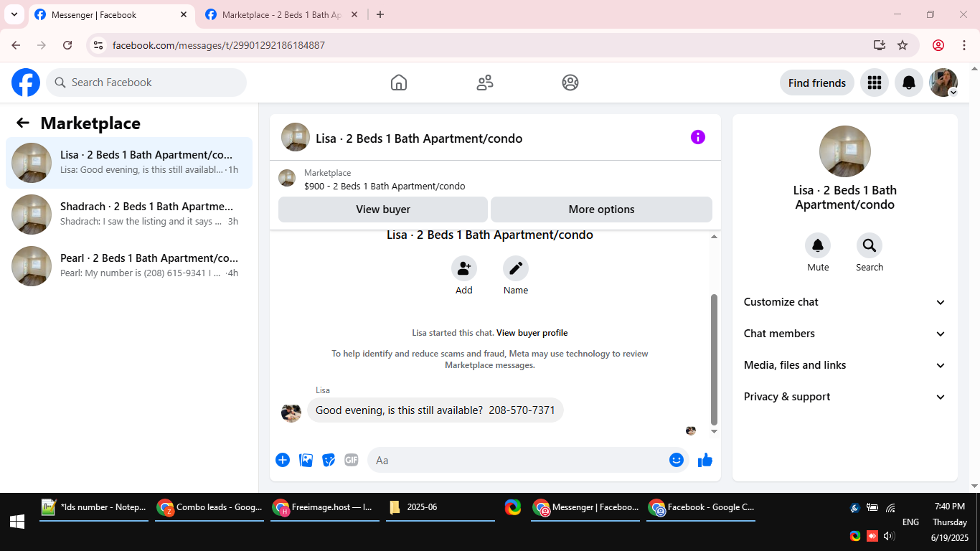Click the chat messages scrollbar thumb

click(714, 359)
